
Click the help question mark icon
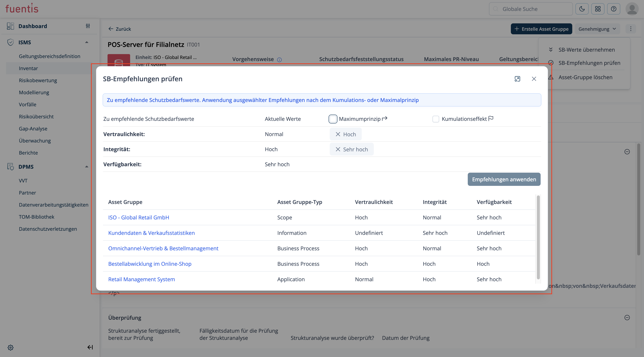tap(613, 9)
